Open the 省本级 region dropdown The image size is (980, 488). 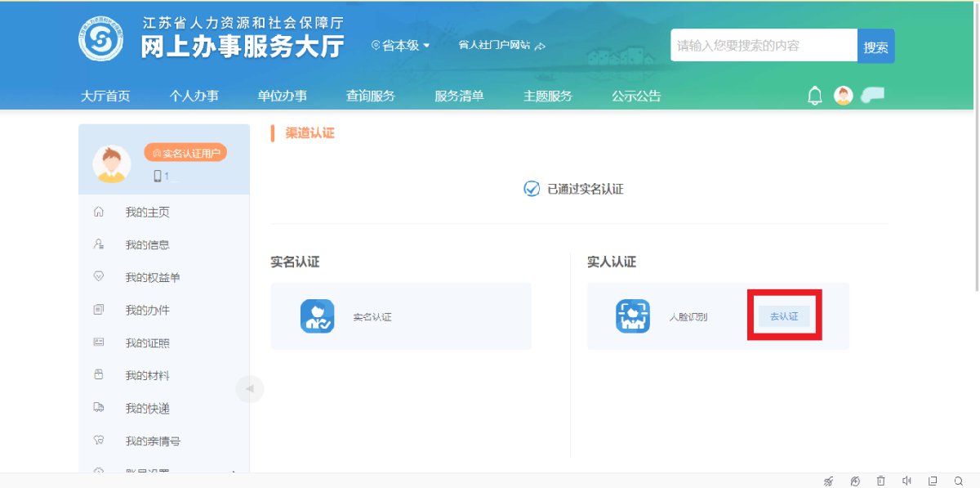(400, 46)
